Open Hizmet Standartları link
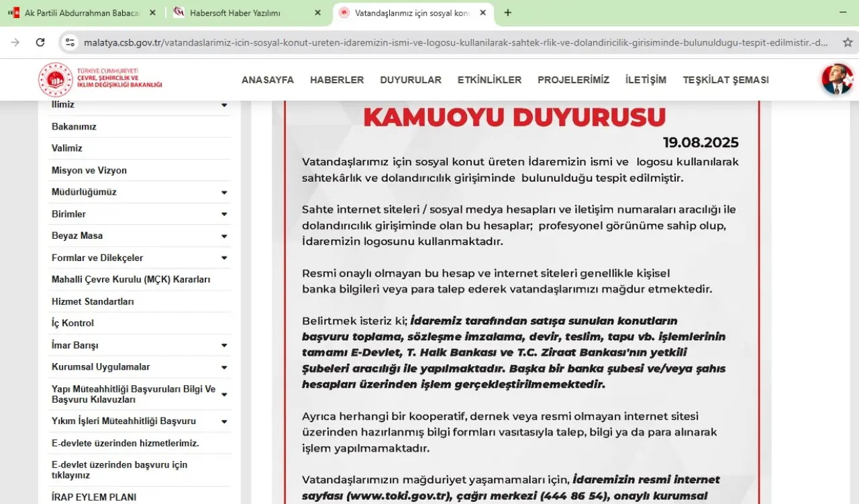Screen dimensions: 859x504 coord(93,302)
